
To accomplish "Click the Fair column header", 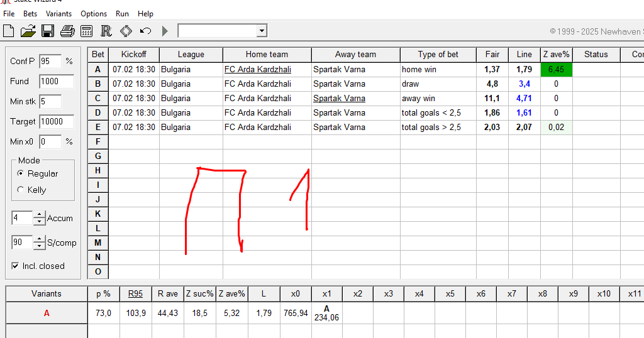I will click(x=492, y=55).
